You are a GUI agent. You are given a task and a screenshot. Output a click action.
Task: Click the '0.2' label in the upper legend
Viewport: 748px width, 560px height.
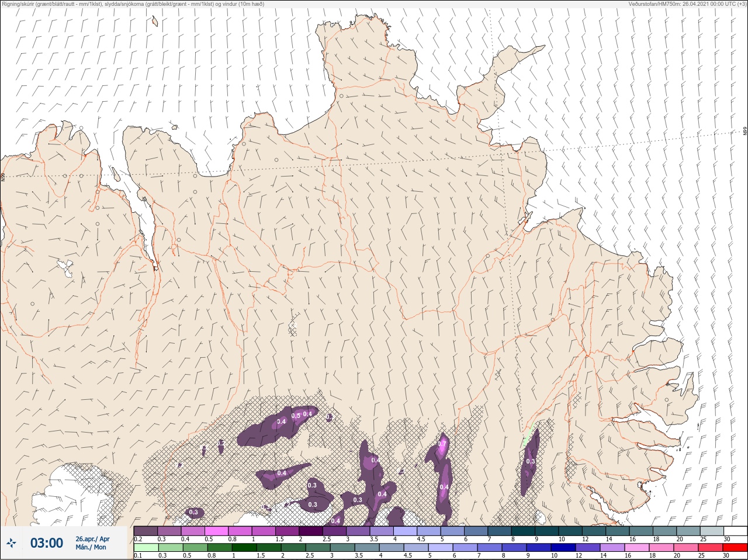pos(138,539)
